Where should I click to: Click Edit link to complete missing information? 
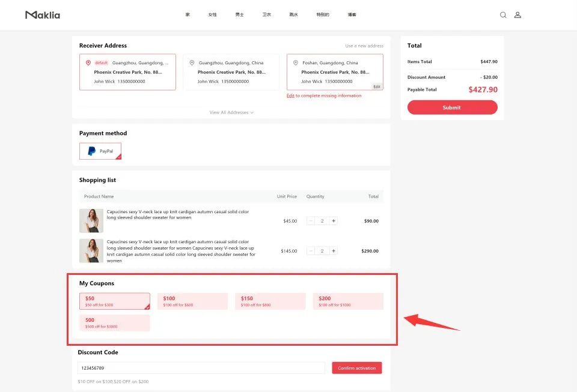290,95
